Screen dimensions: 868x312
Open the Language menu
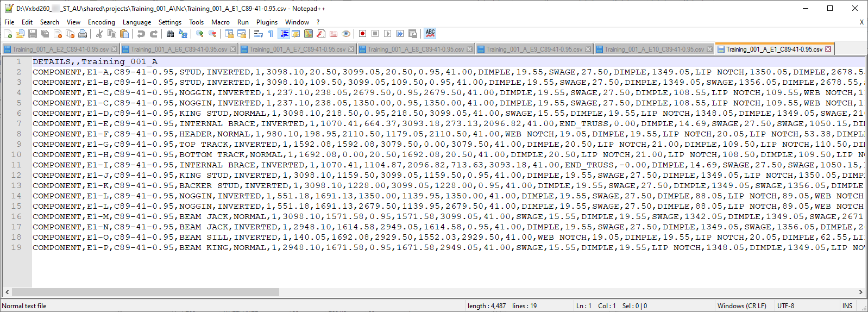137,22
